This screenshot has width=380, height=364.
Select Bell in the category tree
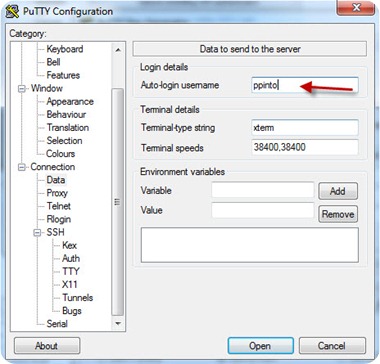[53, 62]
